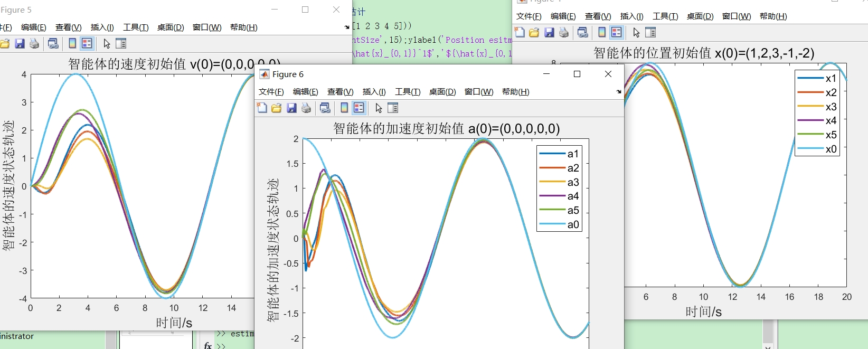Open 桌面(D) menu in position figure window
The width and height of the screenshot is (868, 349).
700,16
